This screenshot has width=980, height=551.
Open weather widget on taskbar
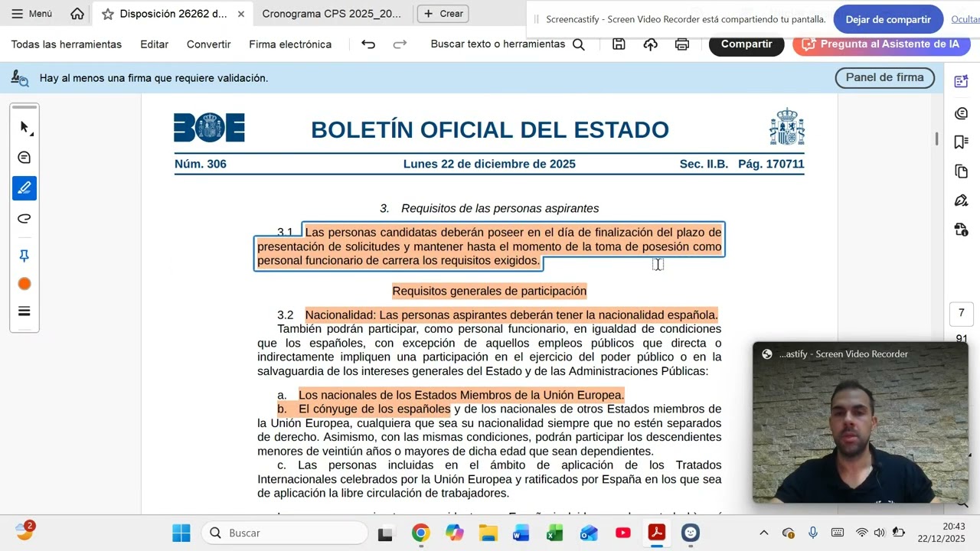(24, 531)
